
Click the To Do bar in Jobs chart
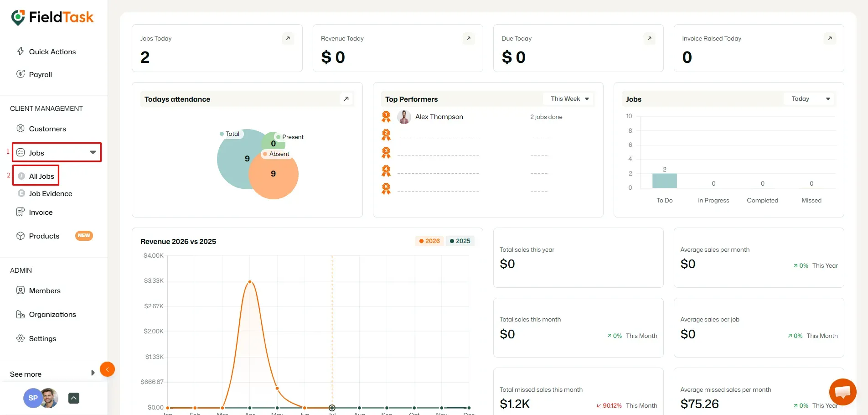click(665, 181)
